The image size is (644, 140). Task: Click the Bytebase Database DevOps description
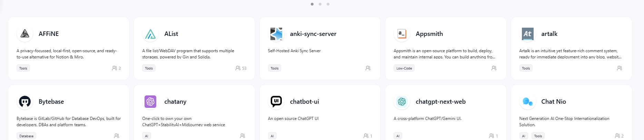click(69, 122)
